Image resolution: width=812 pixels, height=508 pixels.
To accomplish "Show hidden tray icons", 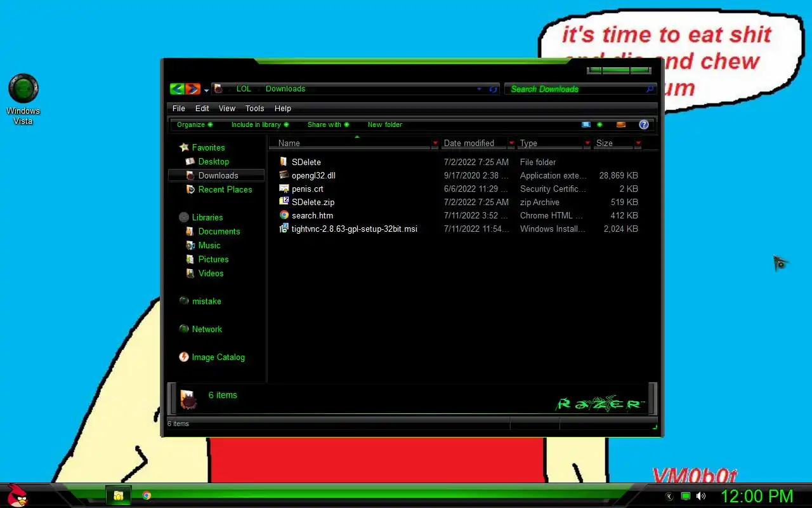I will (x=669, y=496).
